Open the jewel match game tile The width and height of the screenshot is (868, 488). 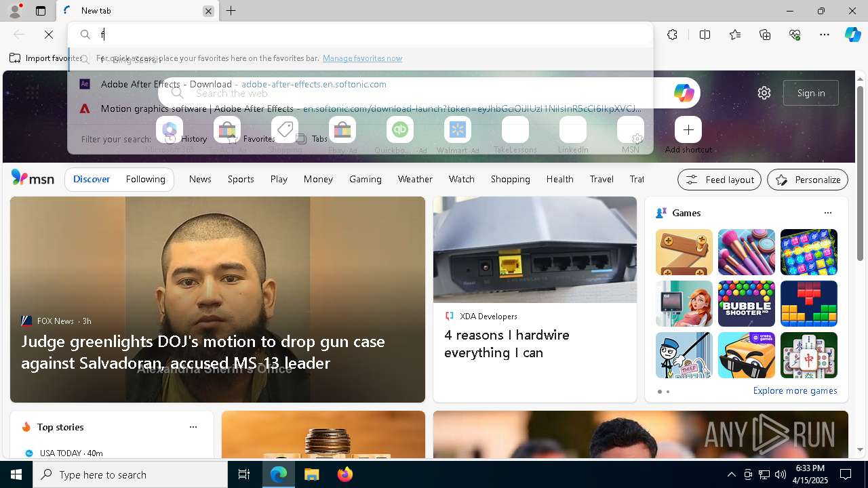808,252
